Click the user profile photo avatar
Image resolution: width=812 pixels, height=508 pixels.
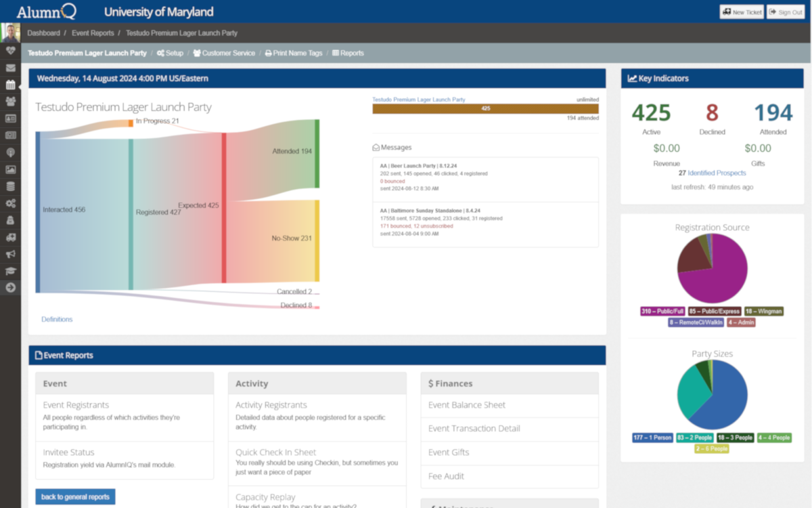pyautogui.click(x=10, y=33)
